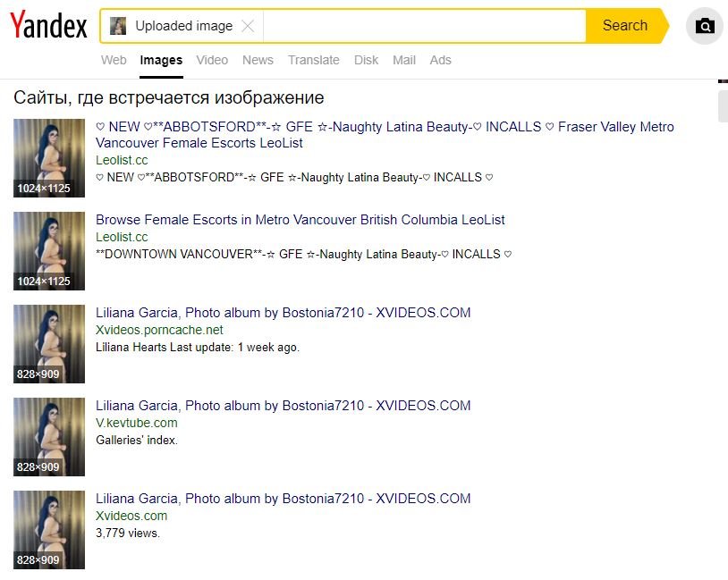Click the 'Сайты, где встречается изображение' heading

click(168, 98)
